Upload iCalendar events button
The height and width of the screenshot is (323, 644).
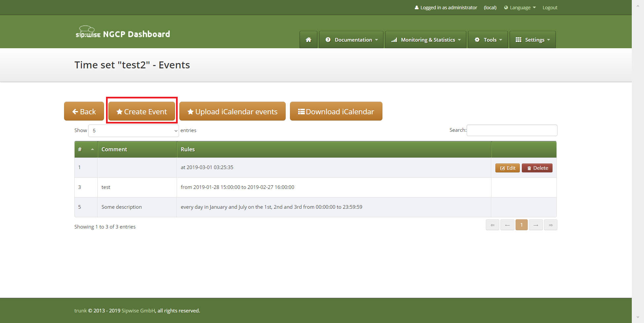tap(232, 112)
